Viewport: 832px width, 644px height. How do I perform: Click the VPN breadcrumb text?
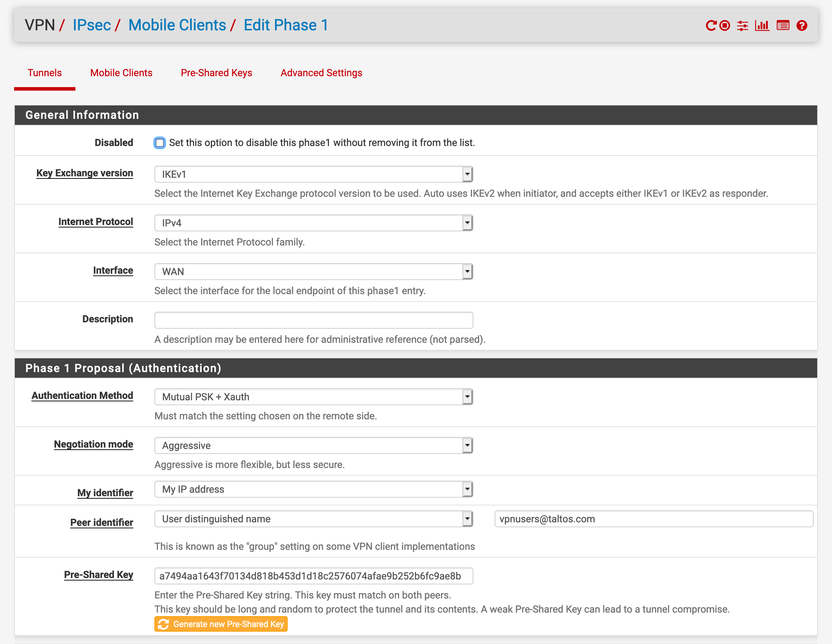click(39, 25)
